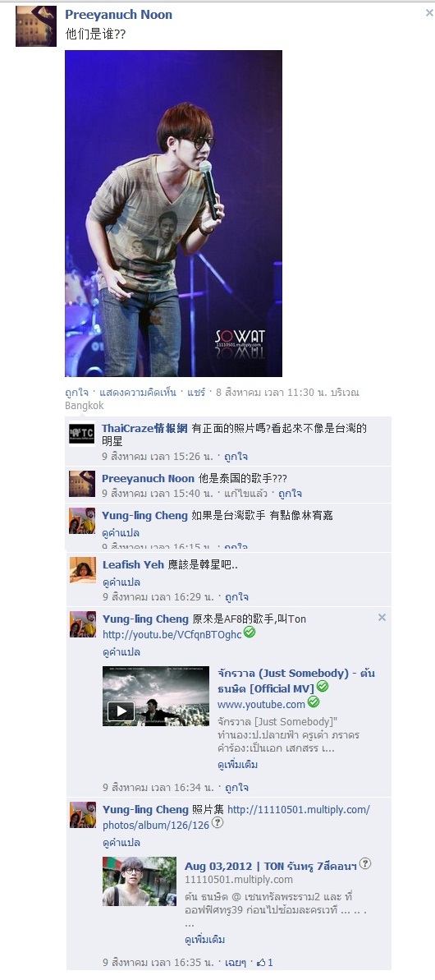Viewport: 435px width, 980px height.
Task: Click green check beside Official MV title
Action: pyautogui.click(x=323, y=687)
